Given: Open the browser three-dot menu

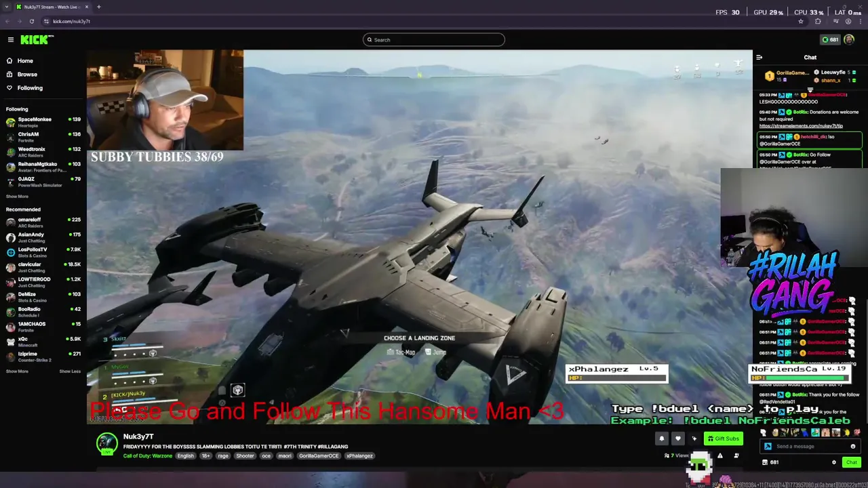Looking at the screenshot, I should click(x=861, y=21).
